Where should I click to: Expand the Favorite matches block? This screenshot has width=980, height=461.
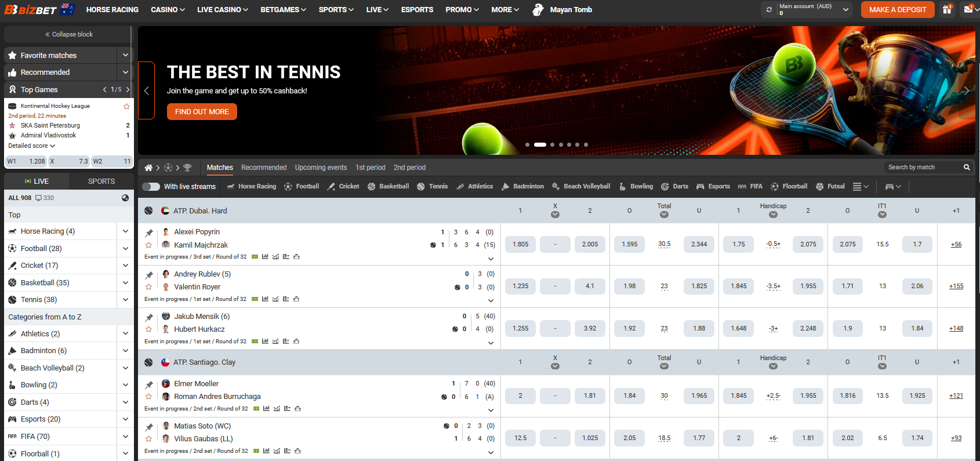(125, 55)
